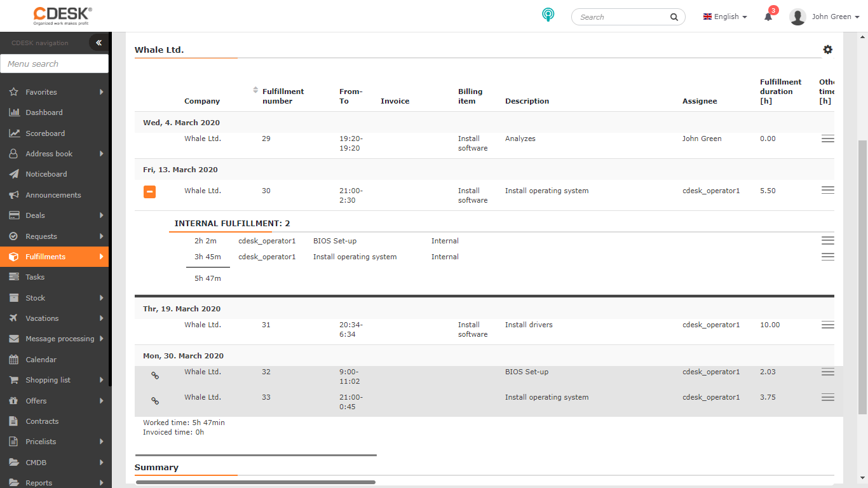
Task: Expand the Vacations submenu
Action: [x=102, y=318]
